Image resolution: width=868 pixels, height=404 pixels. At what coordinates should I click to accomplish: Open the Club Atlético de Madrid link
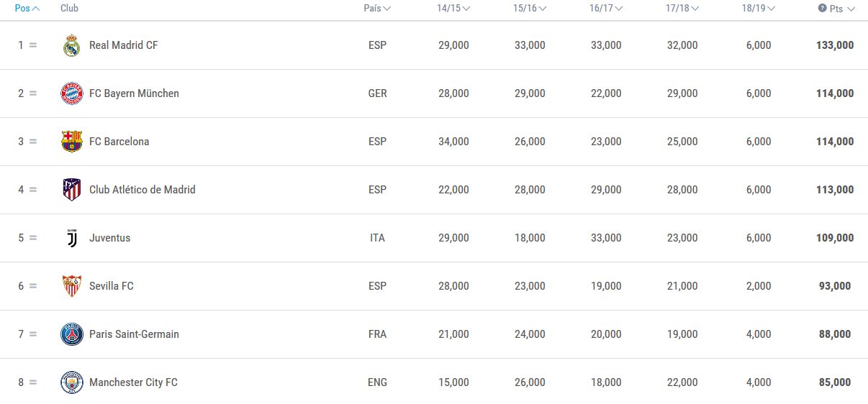pyautogui.click(x=142, y=190)
